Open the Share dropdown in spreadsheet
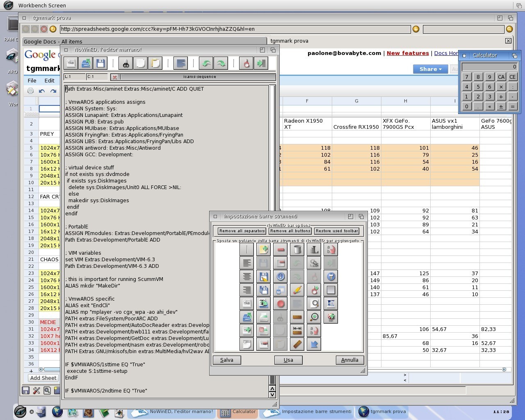The height and width of the screenshot is (420, 525). (x=430, y=69)
